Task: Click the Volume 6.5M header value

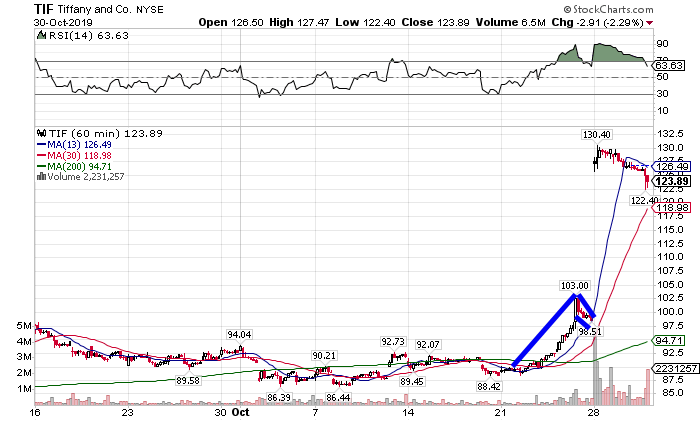Action: click(510, 22)
